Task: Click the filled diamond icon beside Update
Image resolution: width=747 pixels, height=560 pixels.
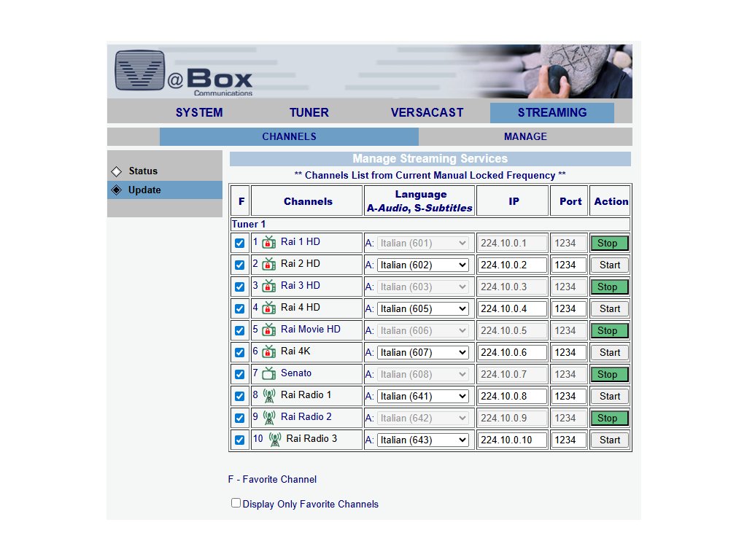Action: click(116, 190)
